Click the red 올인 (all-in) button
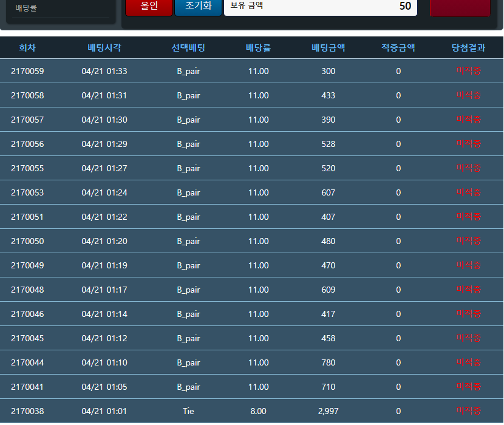504x425 pixels. 149,7
